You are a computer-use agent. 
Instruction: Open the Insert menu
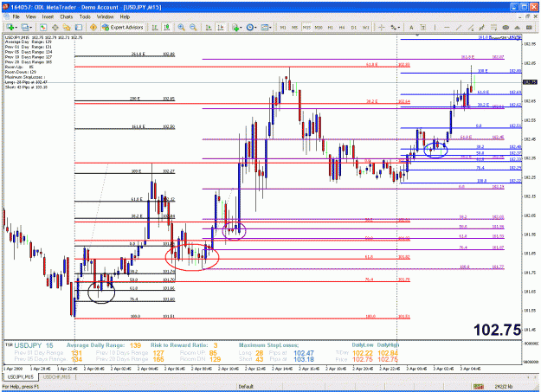tap(48, 16)
